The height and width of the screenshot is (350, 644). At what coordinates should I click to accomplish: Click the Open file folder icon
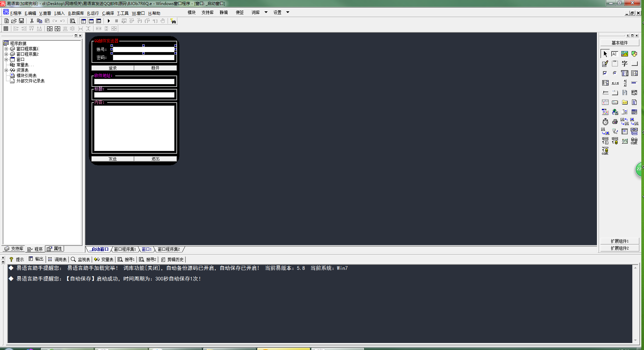(x=14, y=21)
